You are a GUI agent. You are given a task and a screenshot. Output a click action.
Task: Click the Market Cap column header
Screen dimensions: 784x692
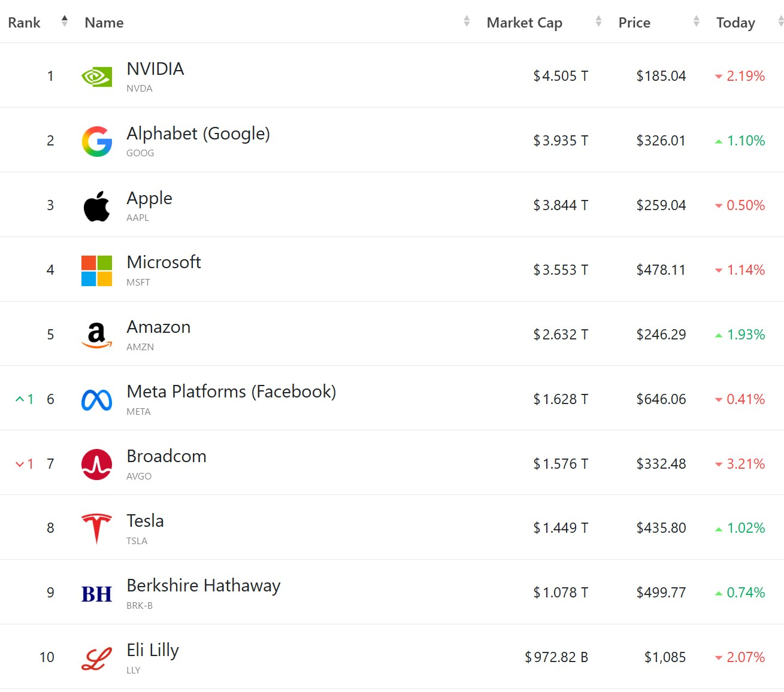click(524, 23)
